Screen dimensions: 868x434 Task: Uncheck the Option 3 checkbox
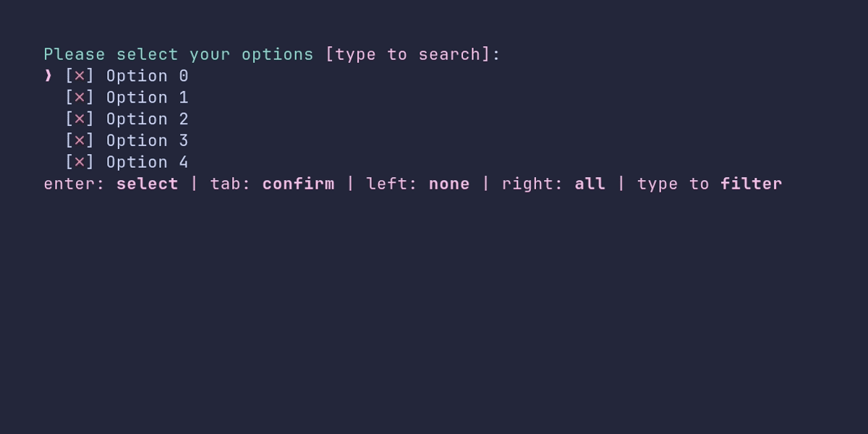coord(80,141)
